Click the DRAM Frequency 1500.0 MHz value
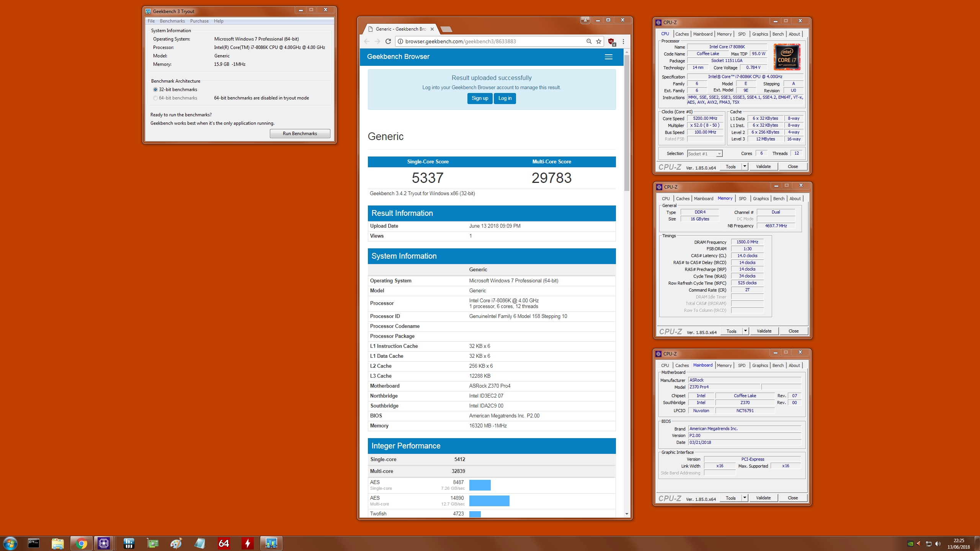 747,242
